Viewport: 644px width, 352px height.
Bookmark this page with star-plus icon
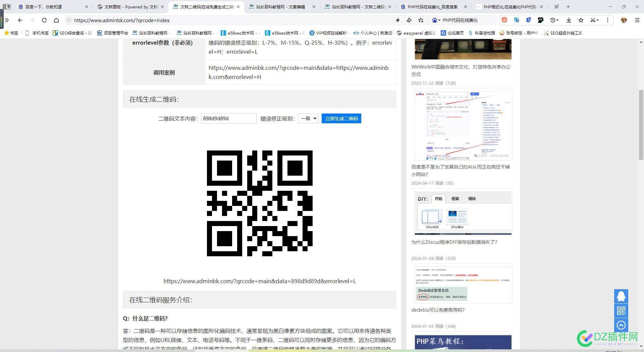[421, 20]
